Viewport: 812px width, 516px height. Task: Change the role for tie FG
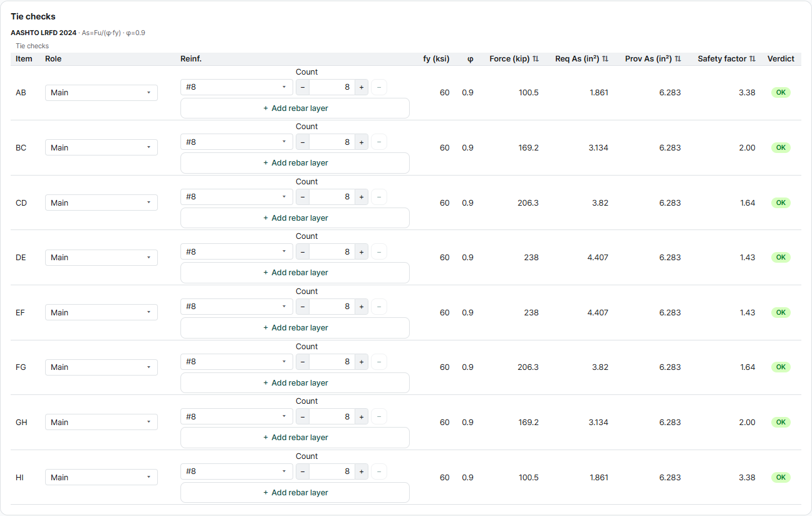(101, 367)
